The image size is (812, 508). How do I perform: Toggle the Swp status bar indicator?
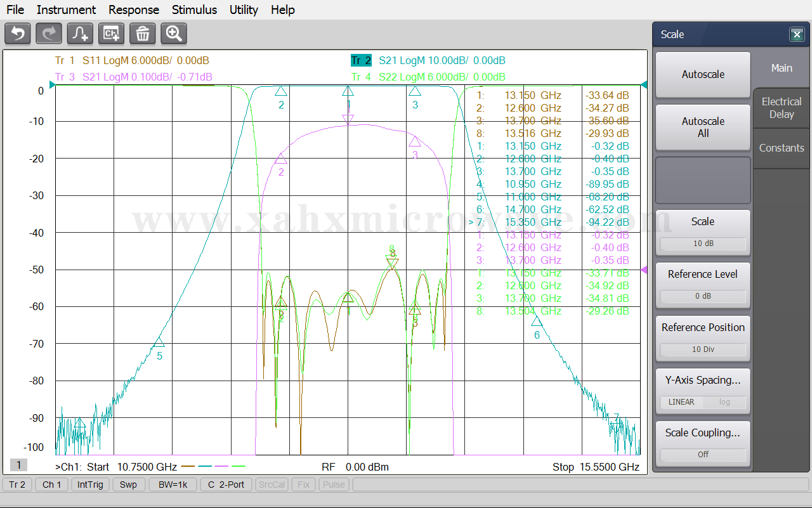tap(128, 485)
